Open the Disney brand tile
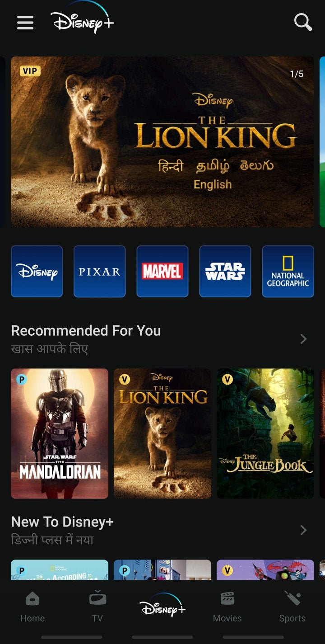This screenshot has height=644, width=325. click(37, 271)
